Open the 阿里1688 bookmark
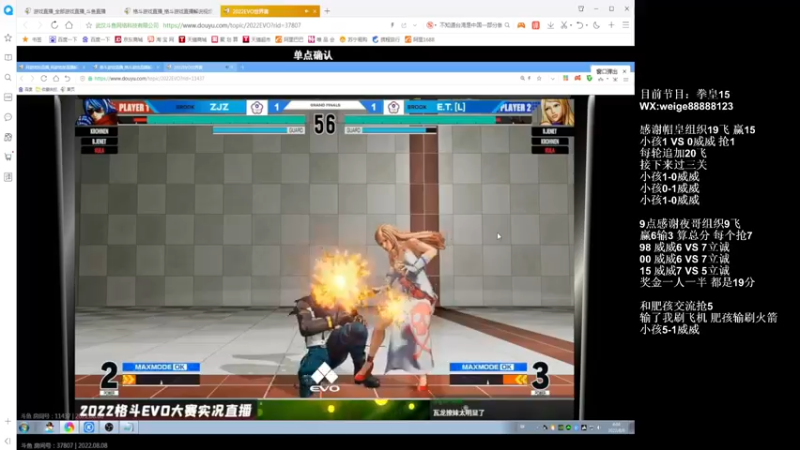The height and width of the screenshot is (450, 800). (x=419, y=39)
